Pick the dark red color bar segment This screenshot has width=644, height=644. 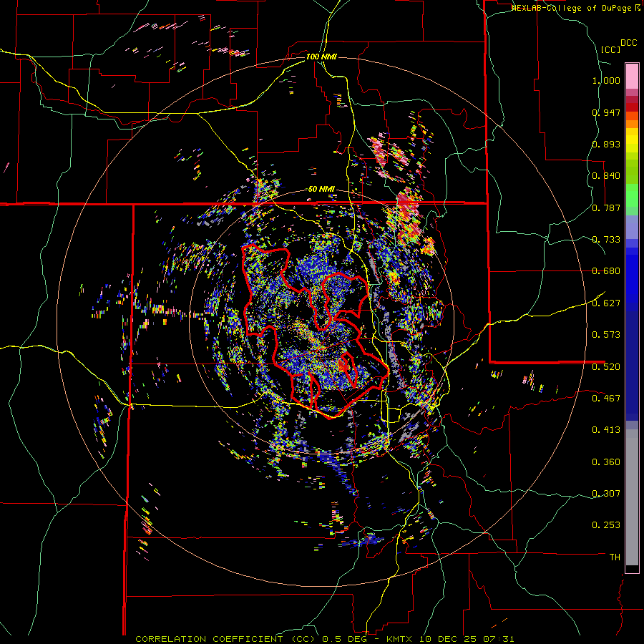click(632, 99)
